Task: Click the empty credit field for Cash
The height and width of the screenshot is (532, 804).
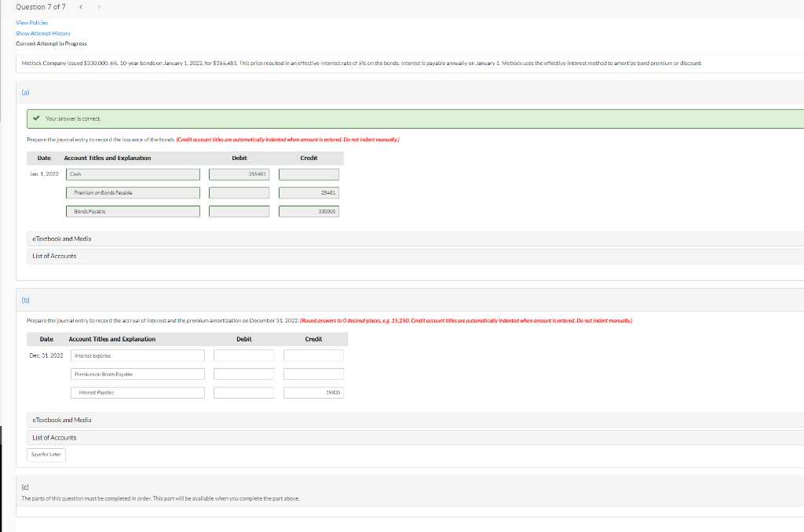Action: click(x=309, y=174)
